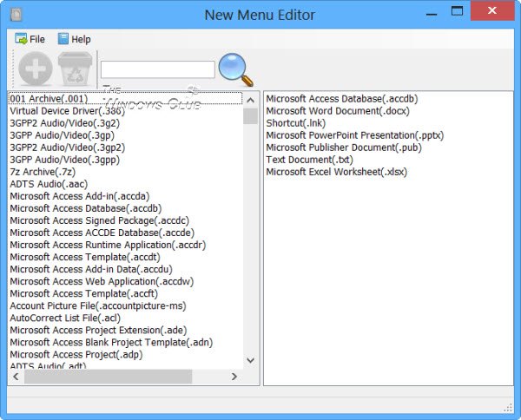
Task: Open the Help menu
Action: 74,39
